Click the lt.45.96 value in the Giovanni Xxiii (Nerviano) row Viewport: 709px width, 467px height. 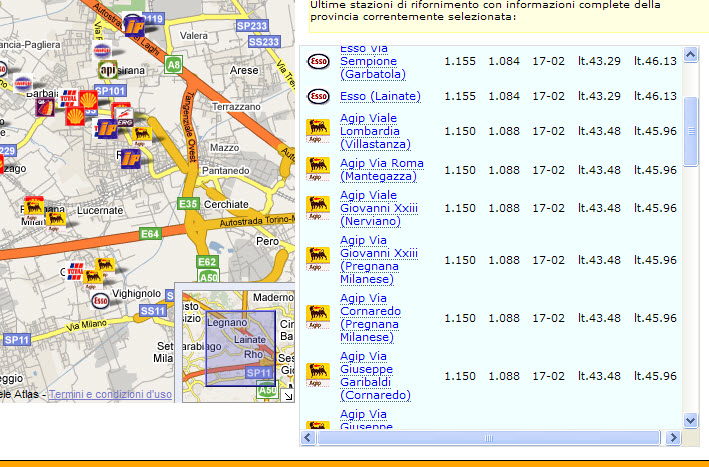pyautogui.click(x=655, y=208)
